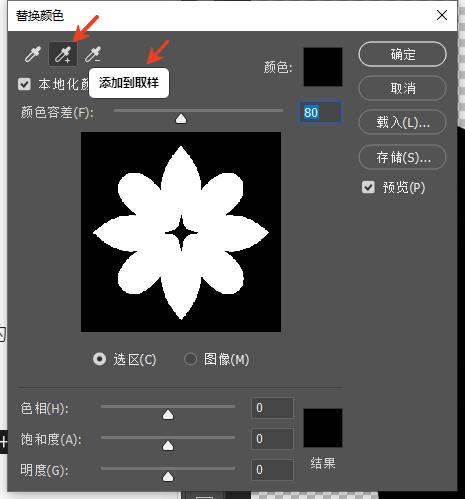Click the 明度(G) slider handle

[168, 477]
